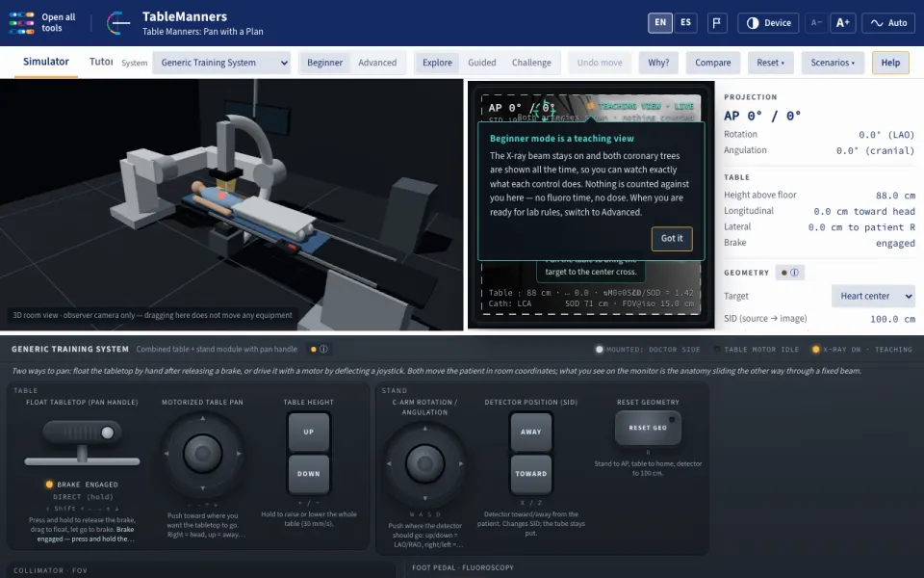Select Advanced mode
The height and width of the screenshot is (578, 924).
tap(377, 63)
